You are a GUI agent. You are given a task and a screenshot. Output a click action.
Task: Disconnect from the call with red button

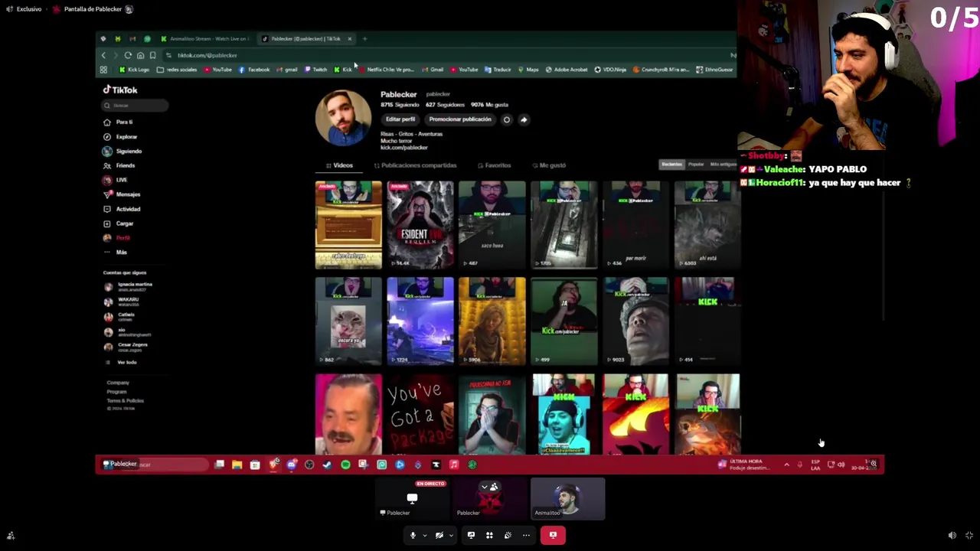tap(553, 535)
